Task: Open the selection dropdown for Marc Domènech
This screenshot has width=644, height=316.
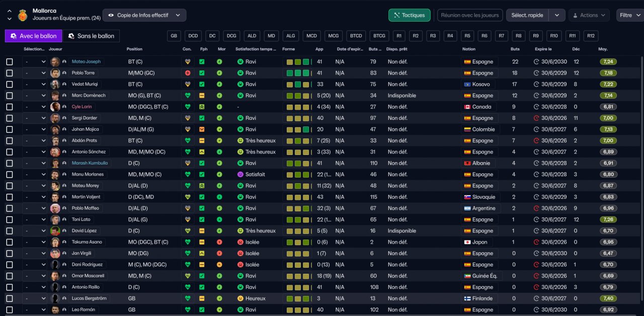Action: click(x=35, y=96)
